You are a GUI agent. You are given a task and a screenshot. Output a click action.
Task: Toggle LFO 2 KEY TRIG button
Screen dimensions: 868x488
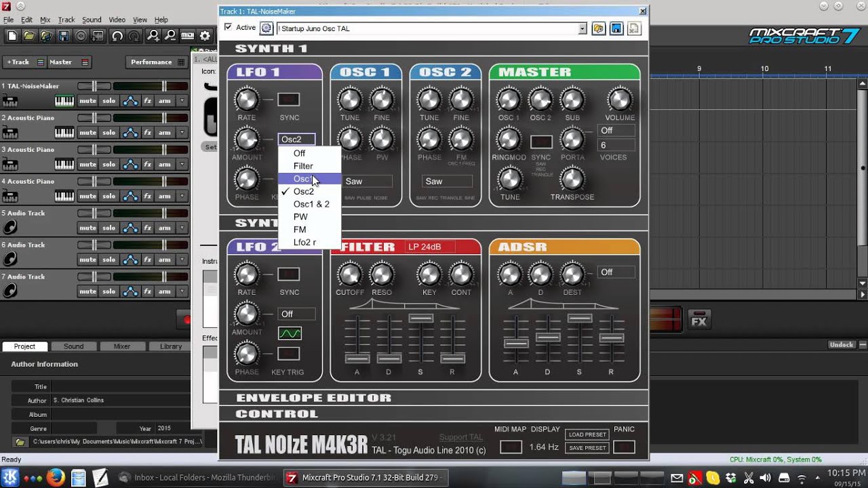tap(289, 354)
